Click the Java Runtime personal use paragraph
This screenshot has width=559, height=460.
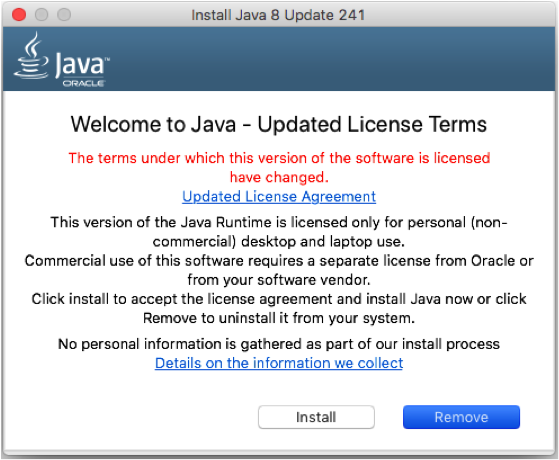pos(279,232)
